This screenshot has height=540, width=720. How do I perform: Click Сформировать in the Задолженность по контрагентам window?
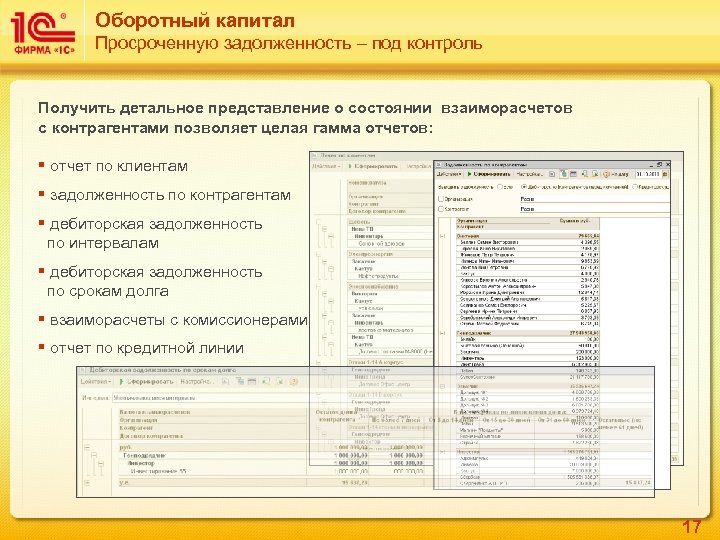tap(489, 174)
